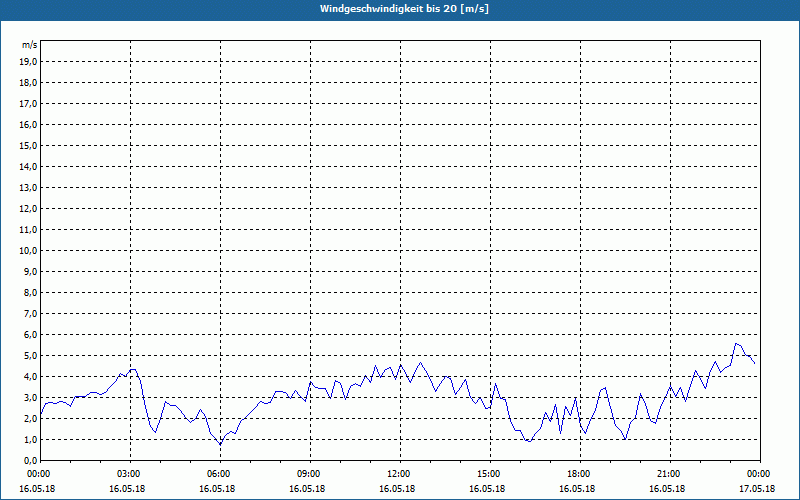
Task: Select the 12:00 time label
Action: click(x=398, y=474)
